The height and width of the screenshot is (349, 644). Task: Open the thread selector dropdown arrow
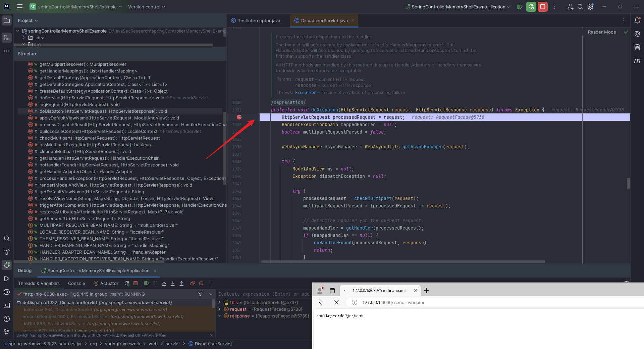pyautogui.click(x=211, y=294)
